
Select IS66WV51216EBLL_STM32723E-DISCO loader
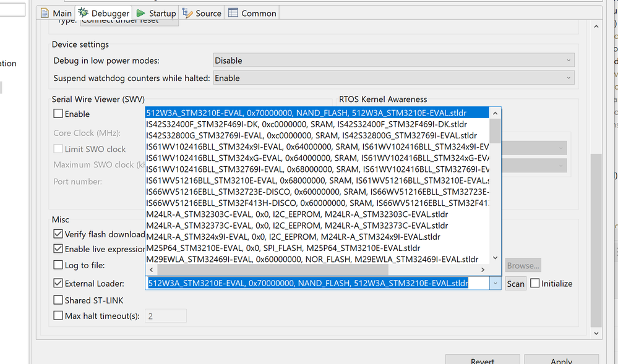317,192
